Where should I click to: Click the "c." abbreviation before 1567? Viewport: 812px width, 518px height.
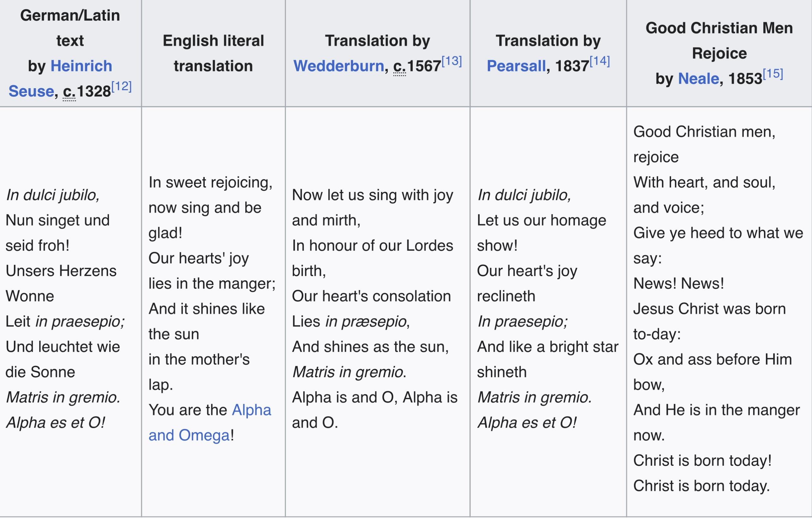click(400, 66)
